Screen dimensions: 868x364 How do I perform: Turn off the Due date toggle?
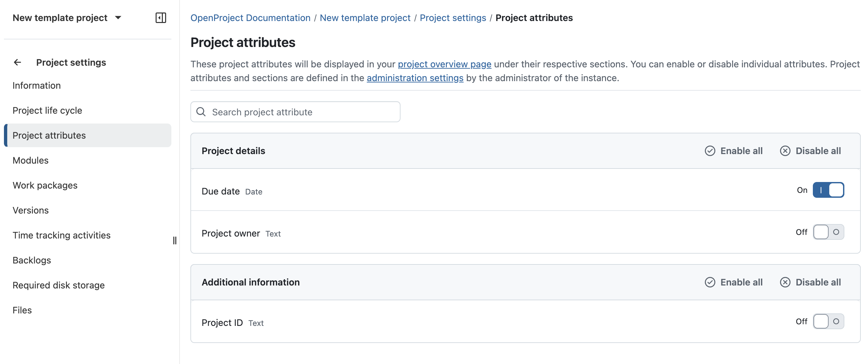829,190
